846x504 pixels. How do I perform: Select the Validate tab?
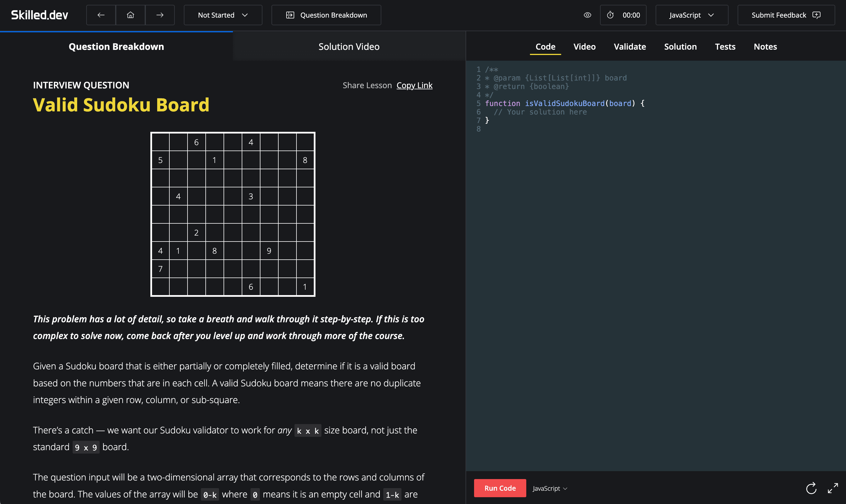coord(630,46)
